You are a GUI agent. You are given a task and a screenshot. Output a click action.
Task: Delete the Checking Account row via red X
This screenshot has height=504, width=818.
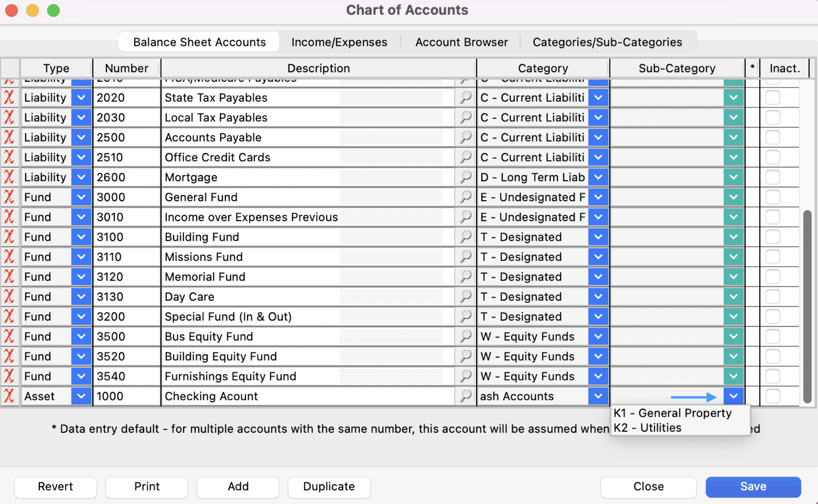pyautogui.click(x=9, y=396)
